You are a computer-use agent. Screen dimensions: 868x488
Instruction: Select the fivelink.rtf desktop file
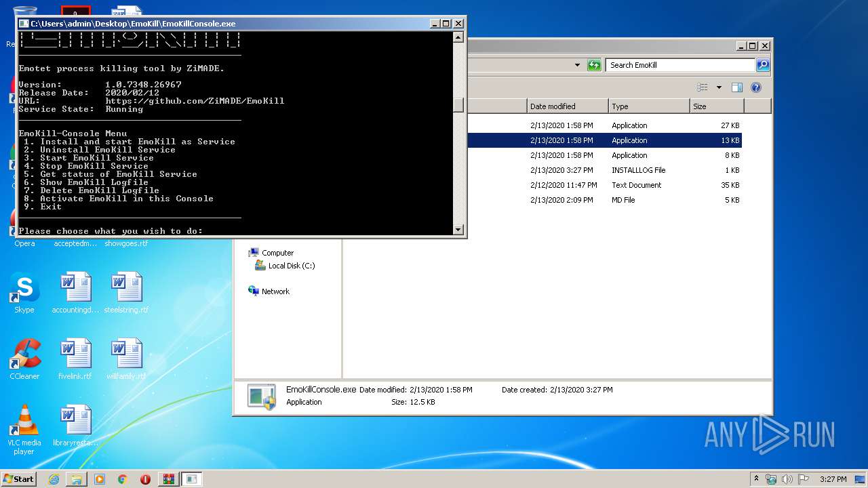(x=75, y=359)
